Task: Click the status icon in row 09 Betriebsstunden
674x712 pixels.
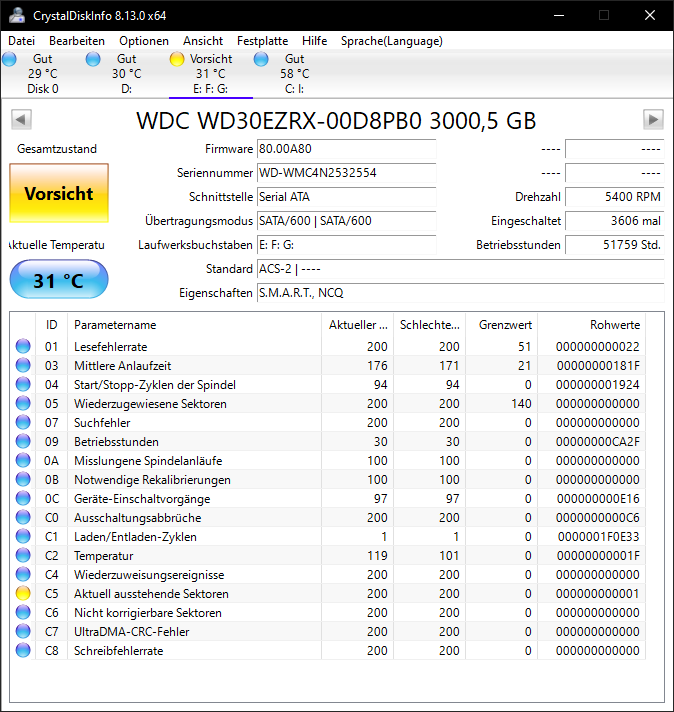Action: pos(23,442)
